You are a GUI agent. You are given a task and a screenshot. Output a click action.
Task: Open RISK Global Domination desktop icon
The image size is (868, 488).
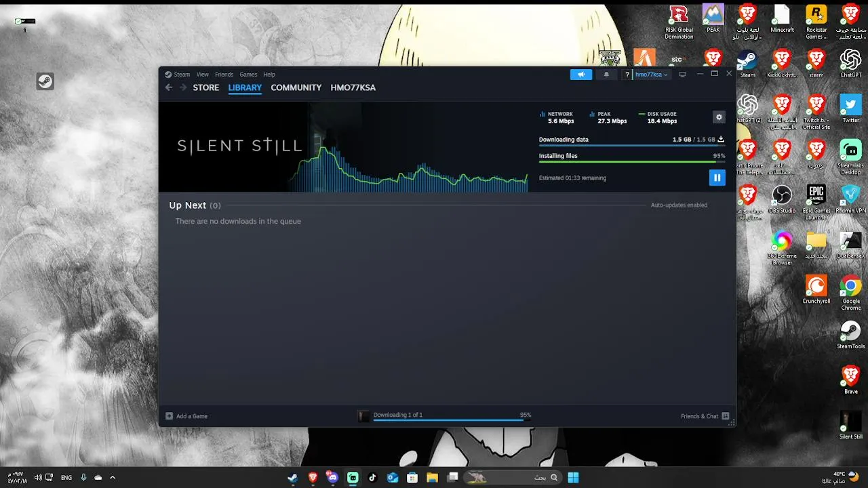pos(679,22)
